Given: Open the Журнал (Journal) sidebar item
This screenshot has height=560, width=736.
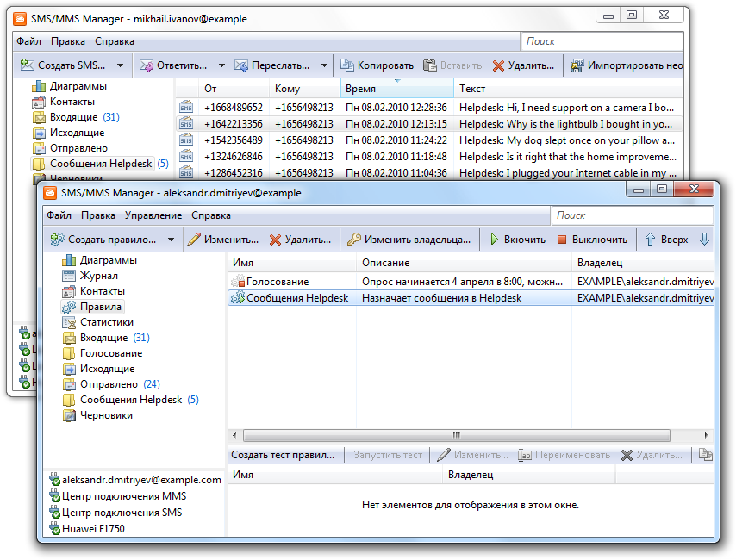Looking at the screenshot, I should coord(98,276).
